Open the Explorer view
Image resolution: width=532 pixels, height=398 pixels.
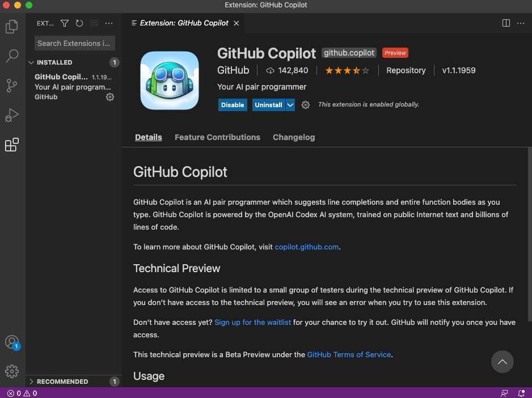pos(12,27)
